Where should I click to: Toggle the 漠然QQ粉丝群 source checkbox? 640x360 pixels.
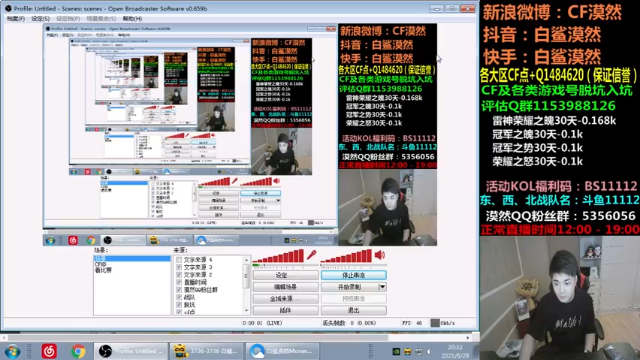coord(179,290)
